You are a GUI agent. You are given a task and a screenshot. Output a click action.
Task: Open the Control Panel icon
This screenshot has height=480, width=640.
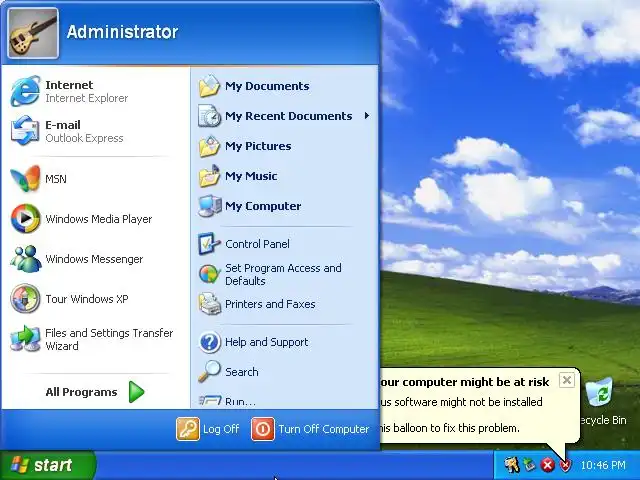[209, 244]
